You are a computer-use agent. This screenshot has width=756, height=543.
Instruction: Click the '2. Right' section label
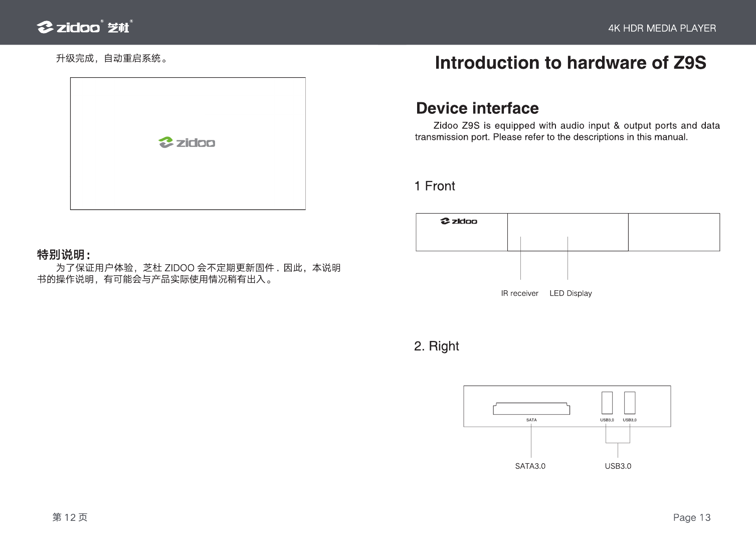tap(436, 346)
